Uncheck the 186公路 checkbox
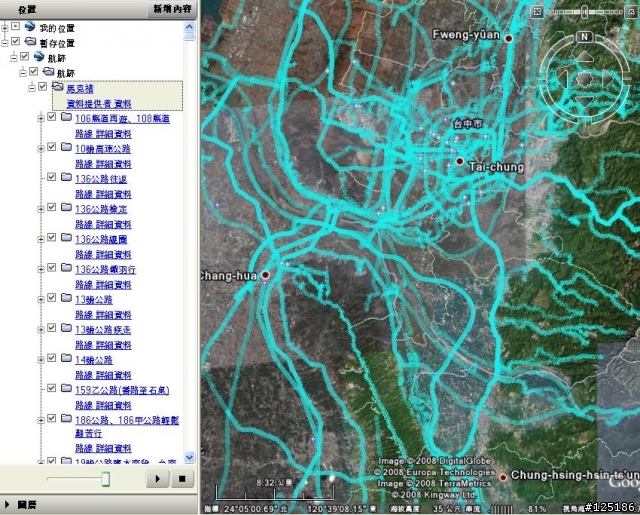640x515 pixels. click(51, 418)
